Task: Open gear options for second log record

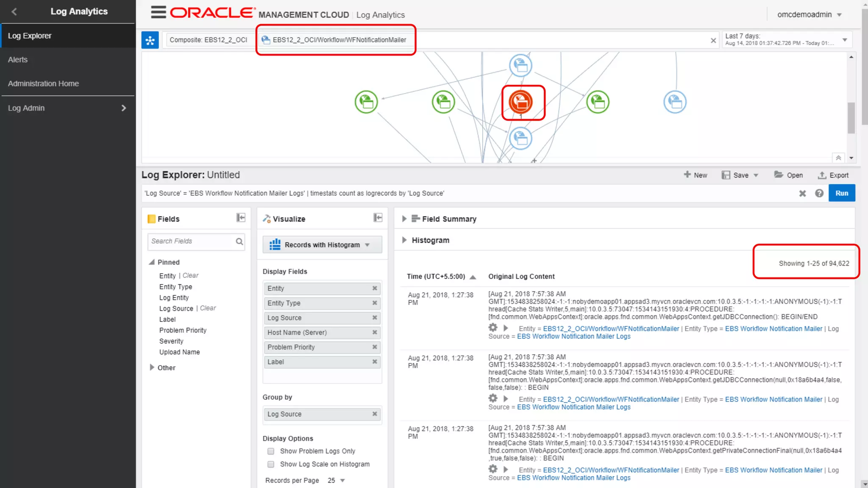Action: [x=492, y=398]
